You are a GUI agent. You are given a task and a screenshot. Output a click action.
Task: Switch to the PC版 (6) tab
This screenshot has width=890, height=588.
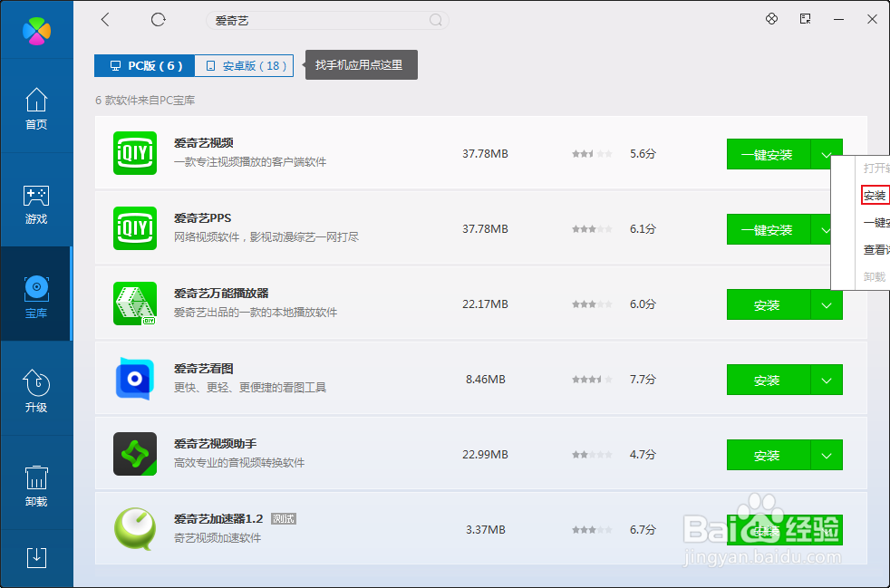(x=145, y=66)
